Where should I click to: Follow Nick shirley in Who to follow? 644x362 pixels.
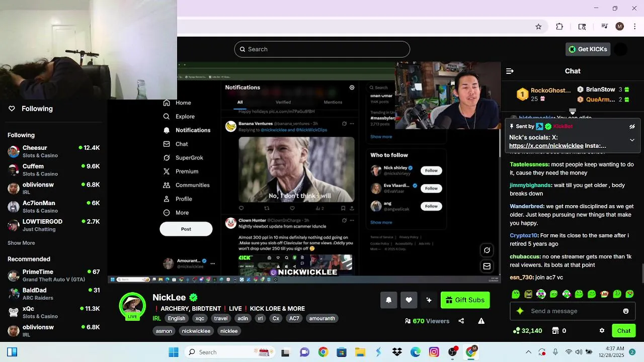[431, 170]
